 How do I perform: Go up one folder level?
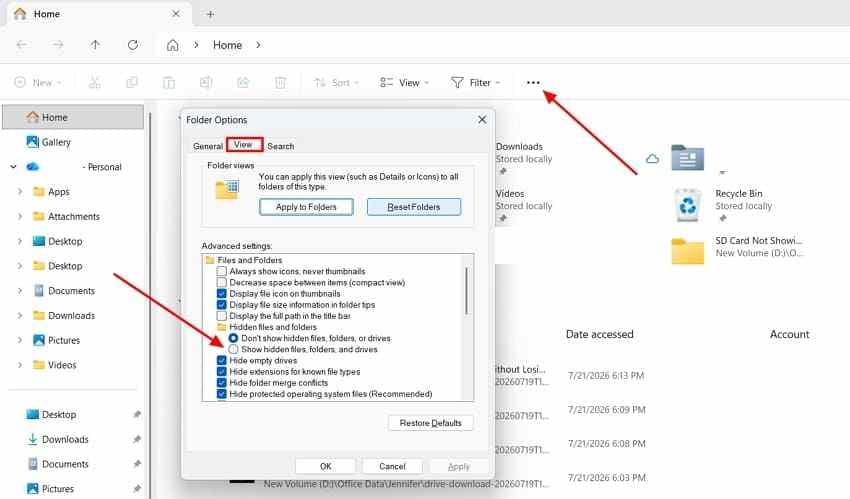95,45
